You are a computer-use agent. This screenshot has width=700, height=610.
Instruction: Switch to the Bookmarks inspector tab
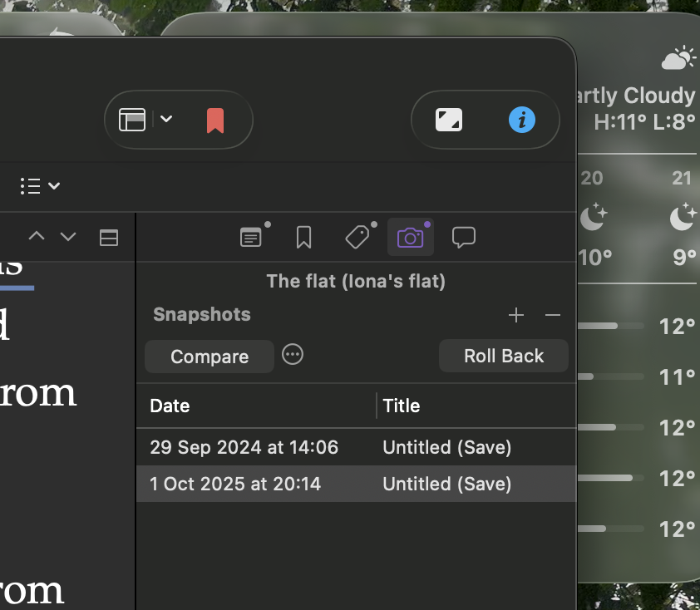303,238
